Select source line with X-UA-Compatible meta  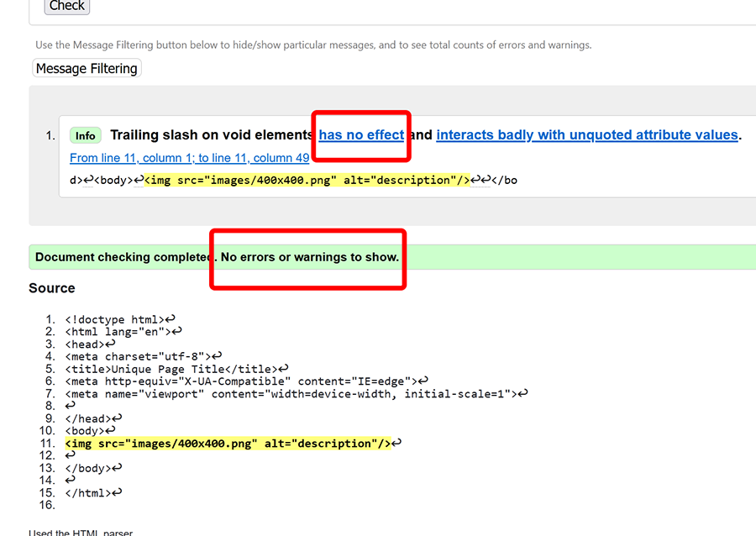(241, 381)
